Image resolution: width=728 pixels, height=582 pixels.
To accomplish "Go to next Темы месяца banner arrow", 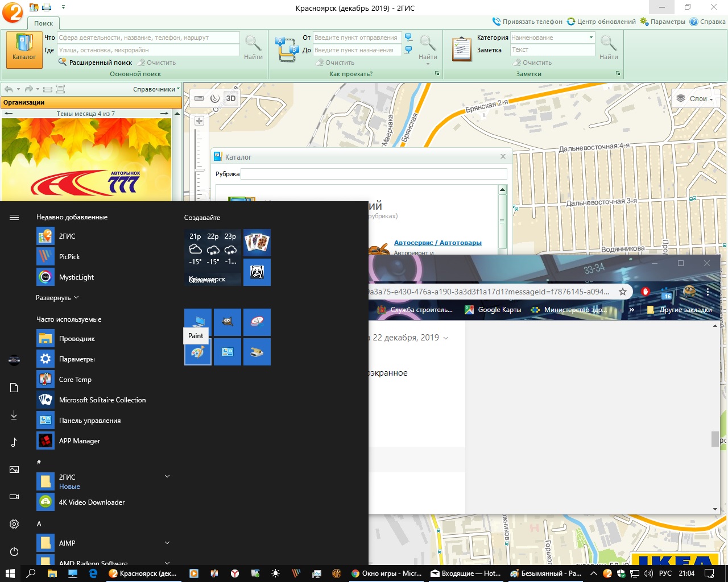I will (164, 114).
